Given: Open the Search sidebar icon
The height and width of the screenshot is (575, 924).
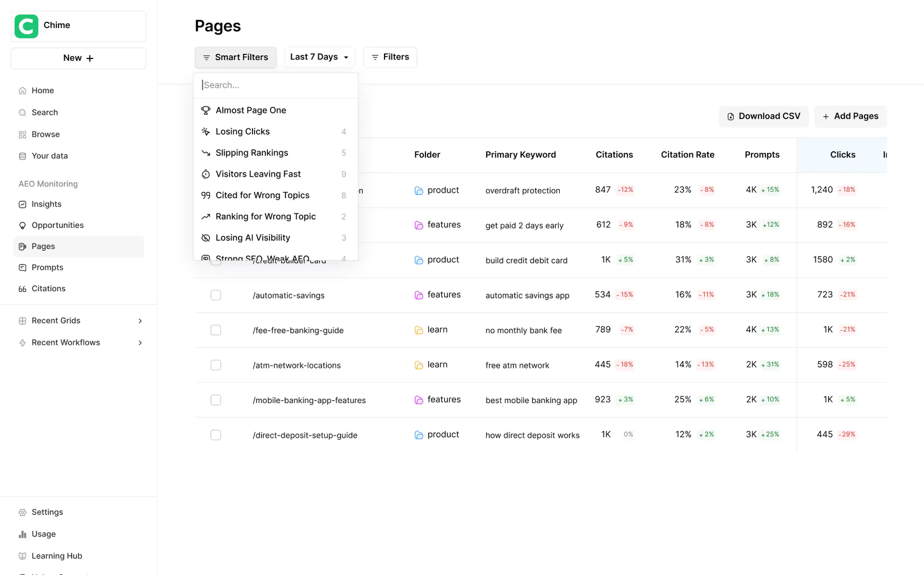Looking at the screenshot, I should (x=22, y=112).
